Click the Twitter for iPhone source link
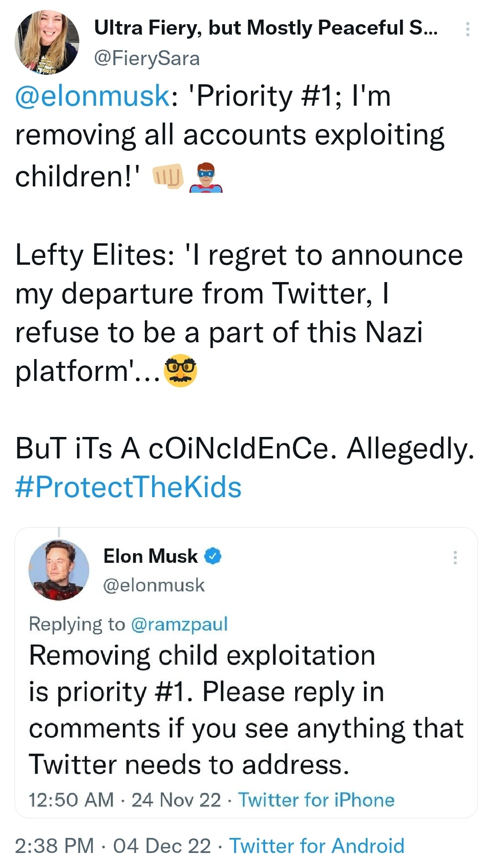The width and height of the screenshot is (492, 868). 316,800
